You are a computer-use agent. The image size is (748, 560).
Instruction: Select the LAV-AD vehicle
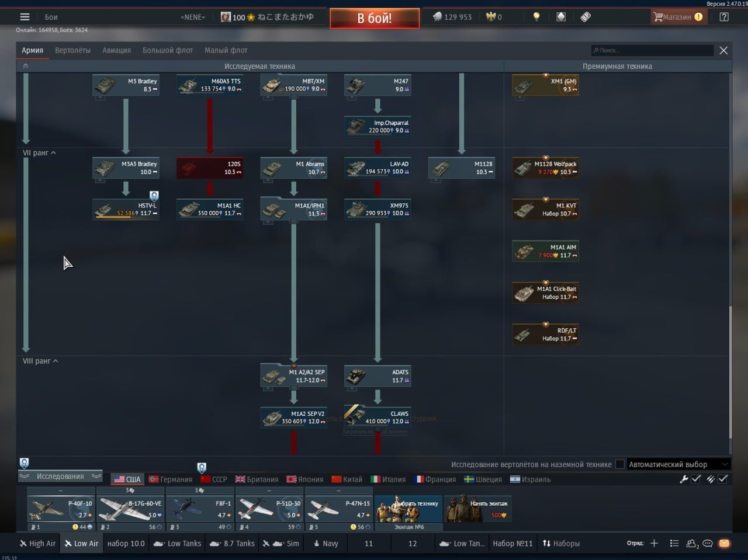coord(378,168)
